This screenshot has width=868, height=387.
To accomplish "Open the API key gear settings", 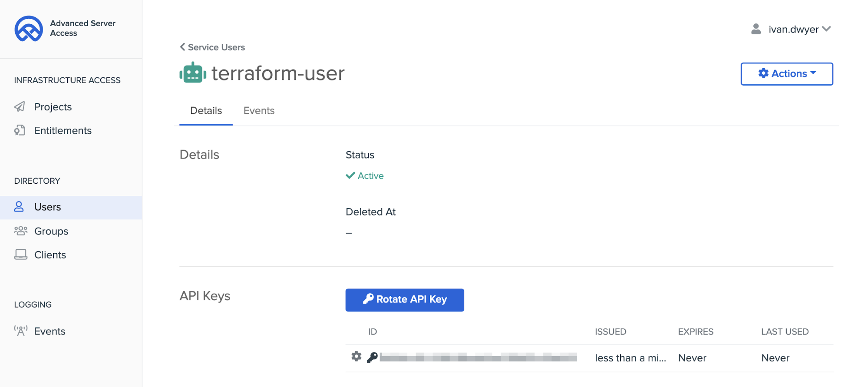I will (356, 357).
